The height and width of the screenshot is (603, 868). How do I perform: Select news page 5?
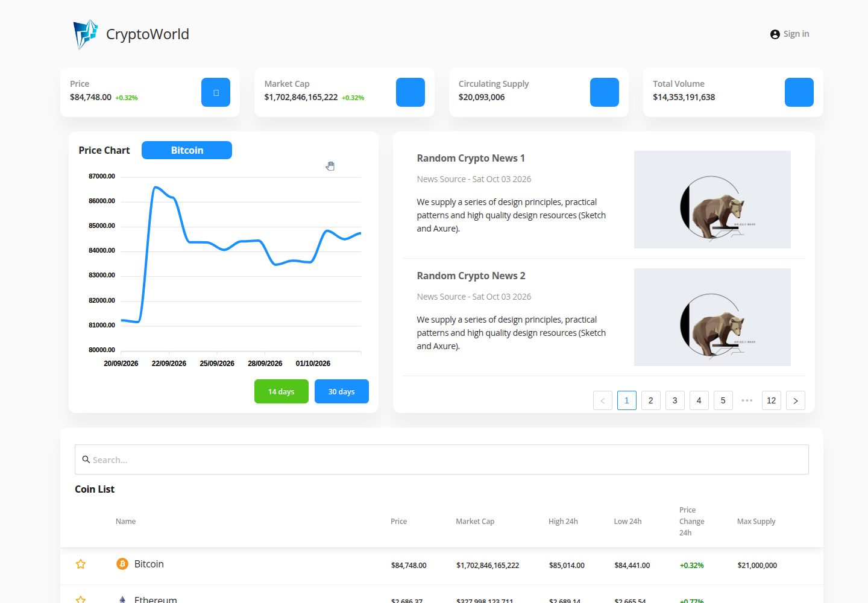pyautogui.click(x=723, y=400)
